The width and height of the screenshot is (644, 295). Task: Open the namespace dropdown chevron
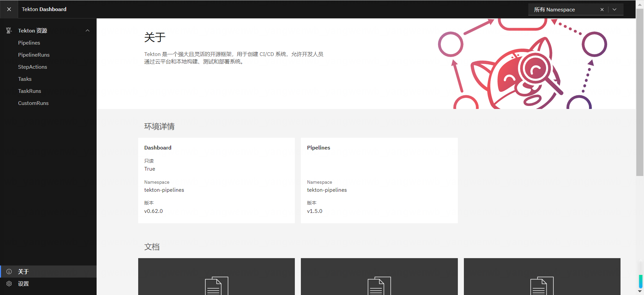click(x=614, y=10)
